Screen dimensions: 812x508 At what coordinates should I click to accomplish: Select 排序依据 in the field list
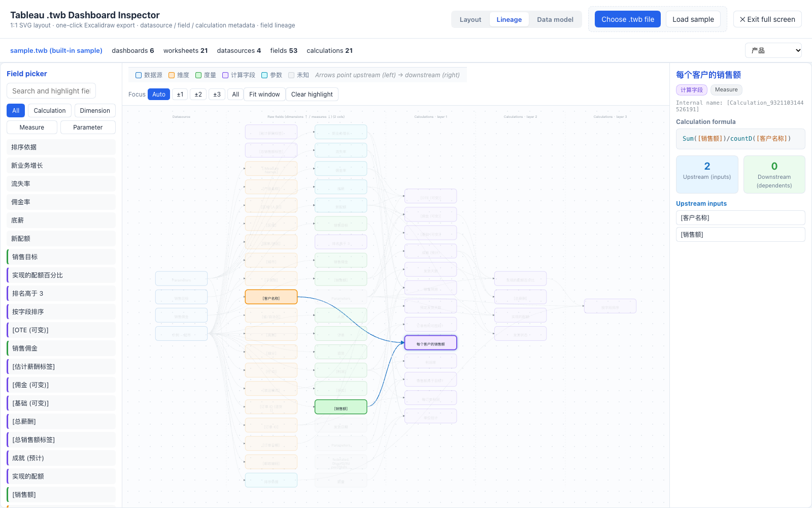[x=61, y=147]
